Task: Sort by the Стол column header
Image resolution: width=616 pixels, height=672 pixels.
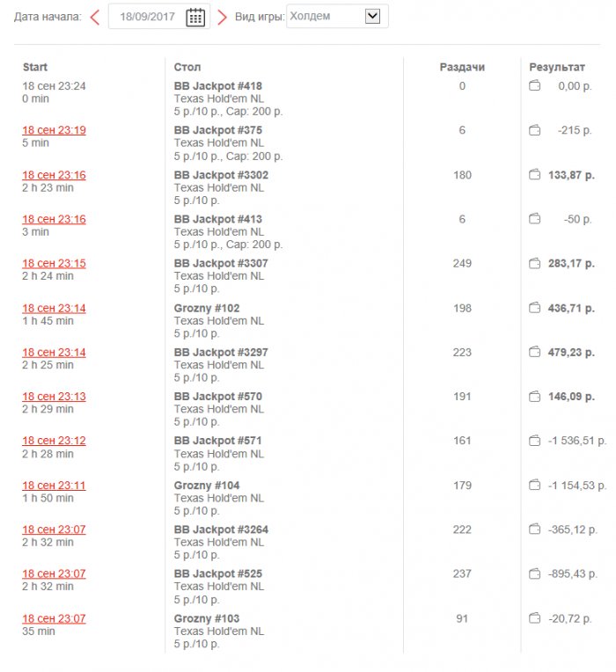Action: [187, 67]
